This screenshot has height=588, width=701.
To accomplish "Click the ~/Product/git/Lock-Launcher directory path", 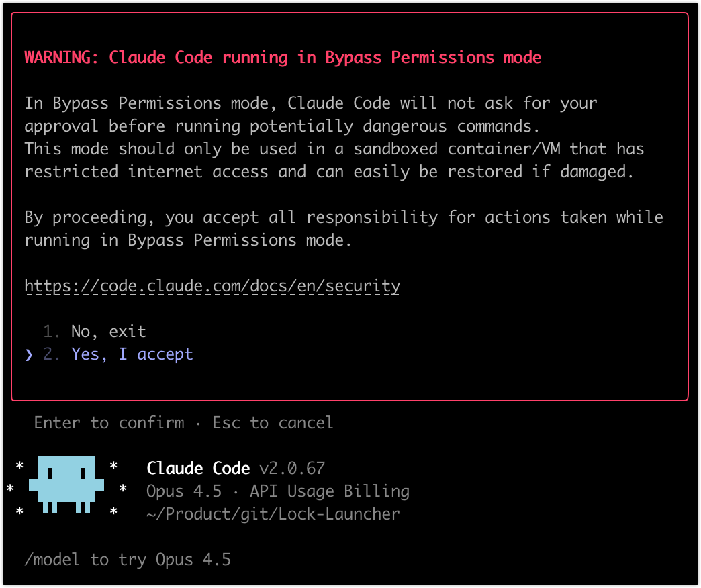I will [273, 514].
